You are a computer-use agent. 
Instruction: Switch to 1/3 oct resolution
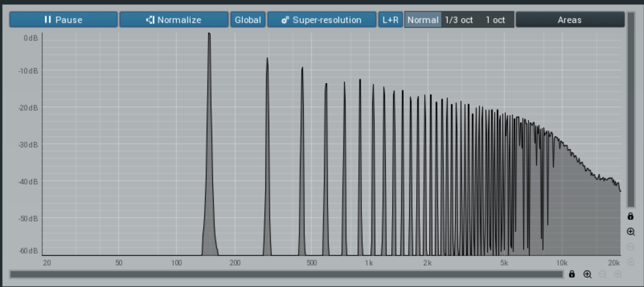tap(459, 20)
